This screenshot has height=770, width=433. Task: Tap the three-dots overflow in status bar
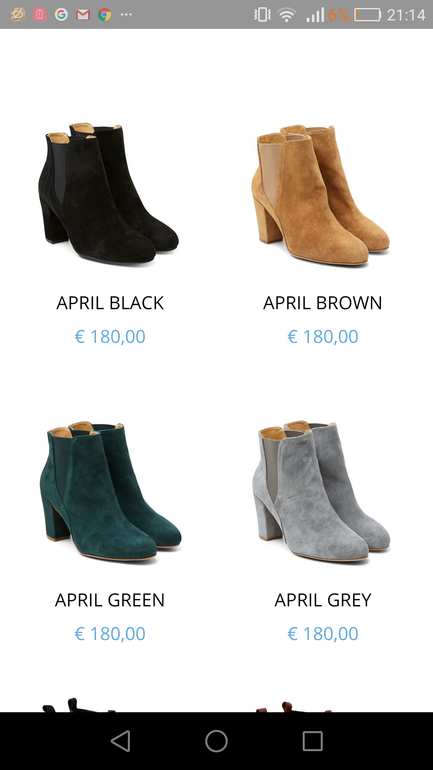(126, 15)
